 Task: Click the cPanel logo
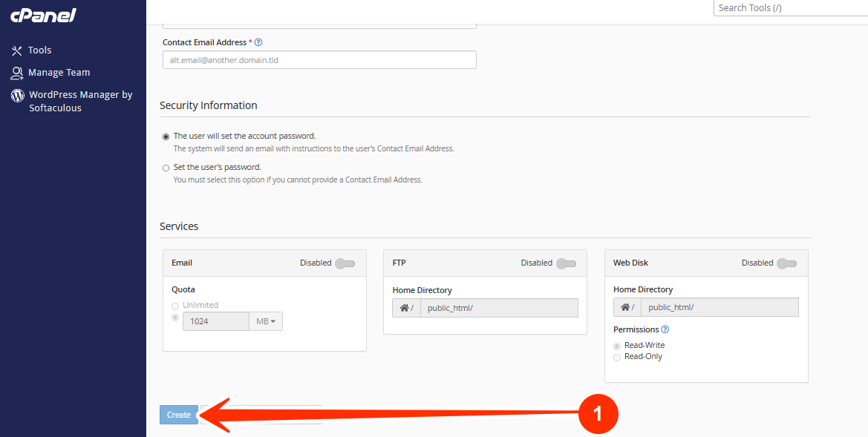(x=43, y=15)
